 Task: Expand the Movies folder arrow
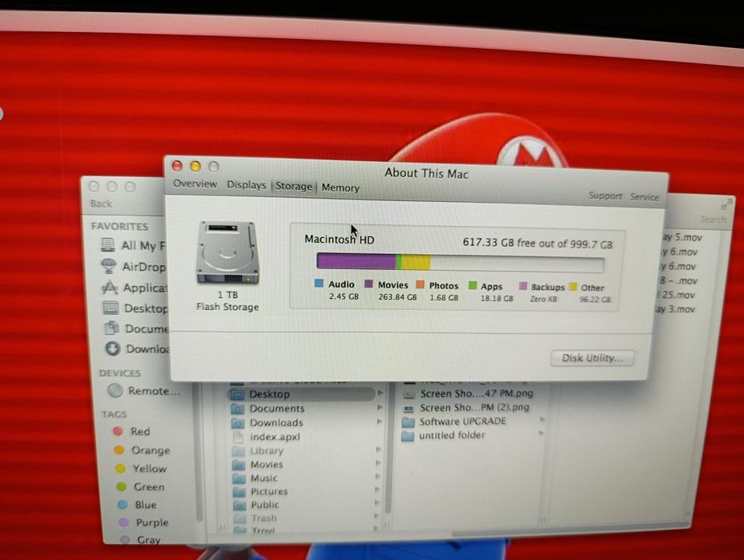pos(378,463)
